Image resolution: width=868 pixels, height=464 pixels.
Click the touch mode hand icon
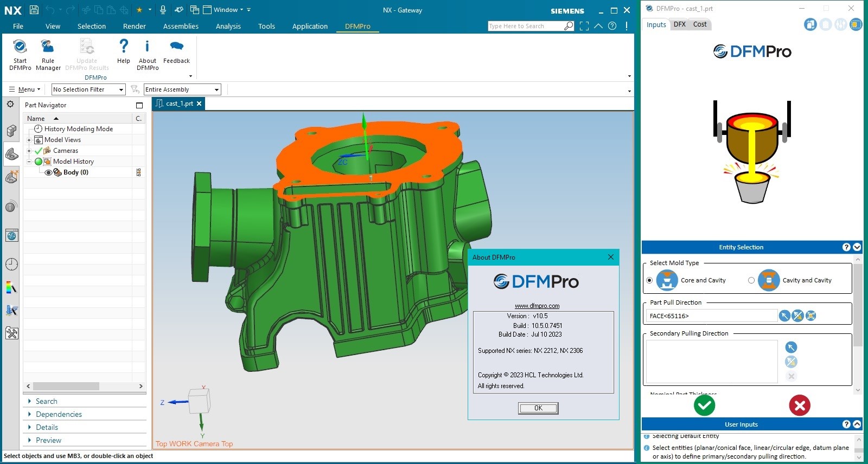pyautogui.click(x=178, y=10)
